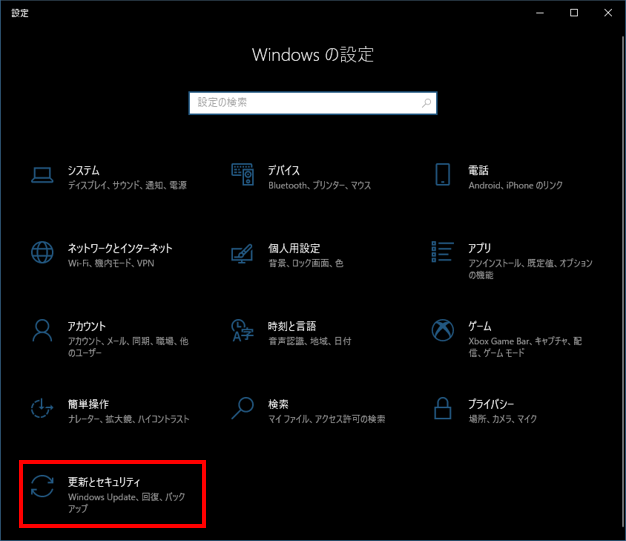Click アカウント、メール、同期 description text
The width and height of the screenshot is (626, 541).
pyautogui.click(x=128, y=347)
